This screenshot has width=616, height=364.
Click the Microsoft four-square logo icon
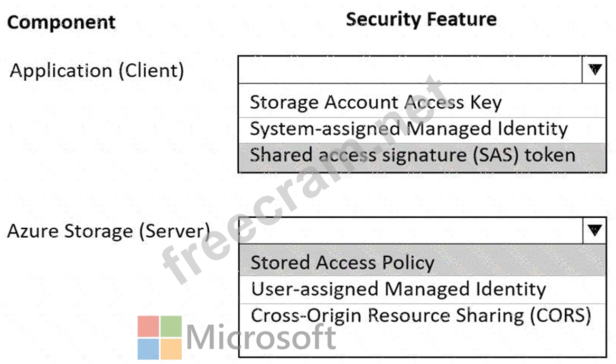pyautogui.click(x=160, y=338)
